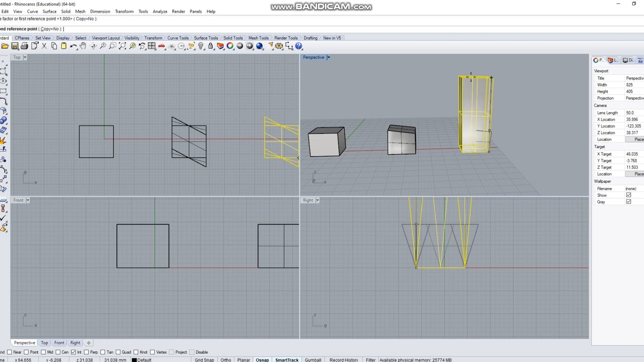Toggle the Wallpaper Gray checkbox
Image resolution: width=644 pixels, height=362 pixels.
[629, 202]
